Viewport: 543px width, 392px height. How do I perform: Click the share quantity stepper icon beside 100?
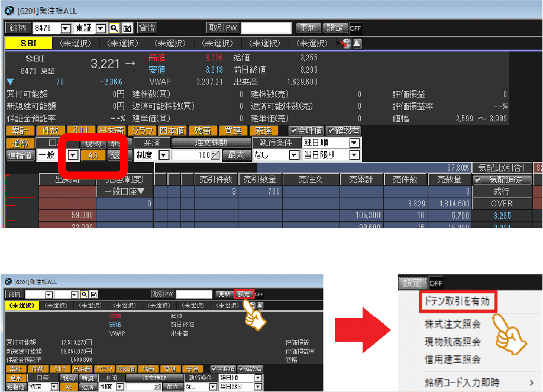(215, 155)
